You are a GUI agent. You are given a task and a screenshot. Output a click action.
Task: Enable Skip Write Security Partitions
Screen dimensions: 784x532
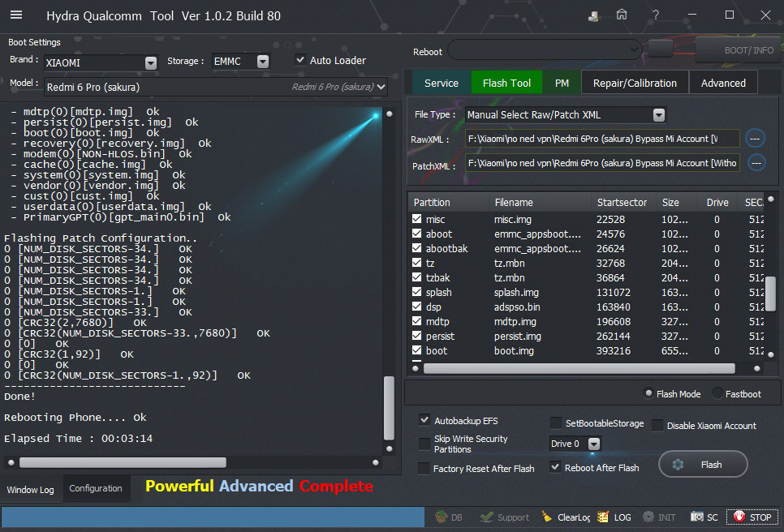pos(424,444)
